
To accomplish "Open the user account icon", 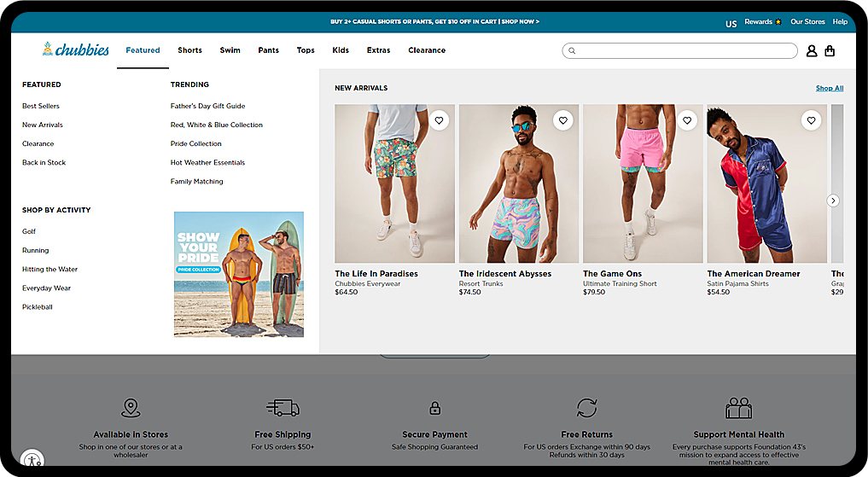I will (x=812, y=51).
